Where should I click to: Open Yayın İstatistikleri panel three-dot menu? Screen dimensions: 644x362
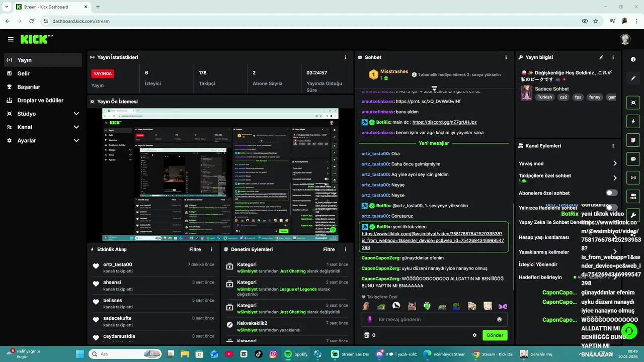[345, 57]
